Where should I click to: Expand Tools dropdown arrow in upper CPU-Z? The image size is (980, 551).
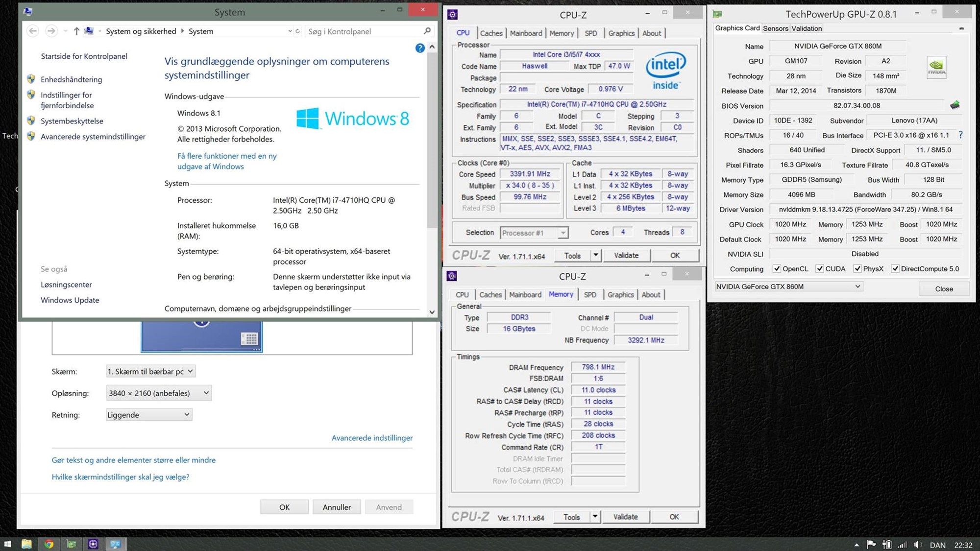tap(595, 255)
